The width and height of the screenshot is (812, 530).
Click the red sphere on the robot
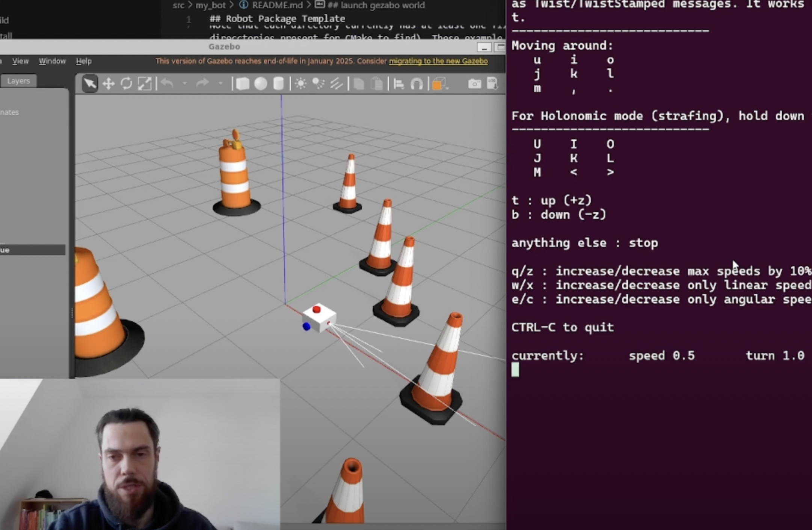(x=316, y=309)
